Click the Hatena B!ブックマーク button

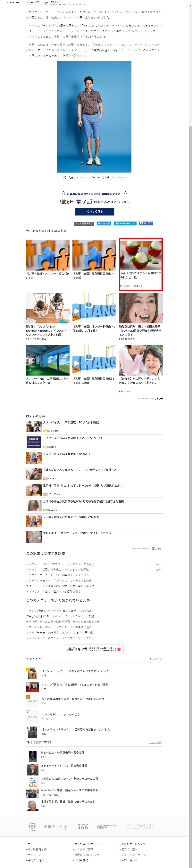[125, 223]
